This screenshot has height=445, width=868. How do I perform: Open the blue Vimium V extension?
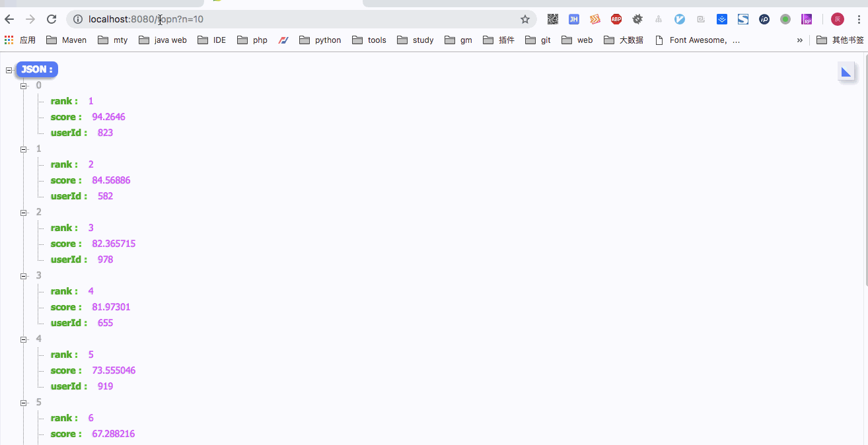coord(680,19)
